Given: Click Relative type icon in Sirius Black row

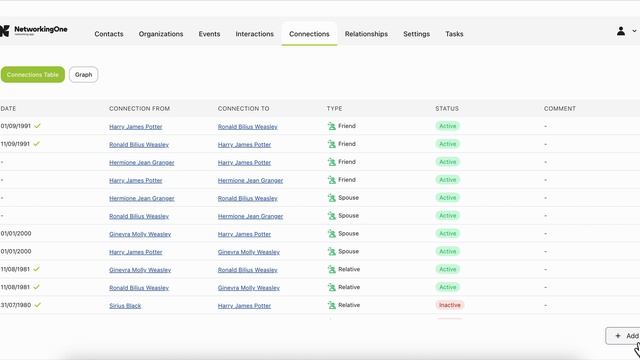Looking at the screenshot, I should click(331, 305).
